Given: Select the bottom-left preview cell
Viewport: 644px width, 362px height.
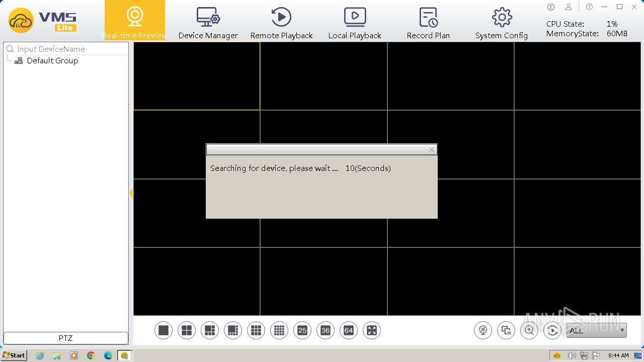Looking at the screenshot, I should [197, 282].
